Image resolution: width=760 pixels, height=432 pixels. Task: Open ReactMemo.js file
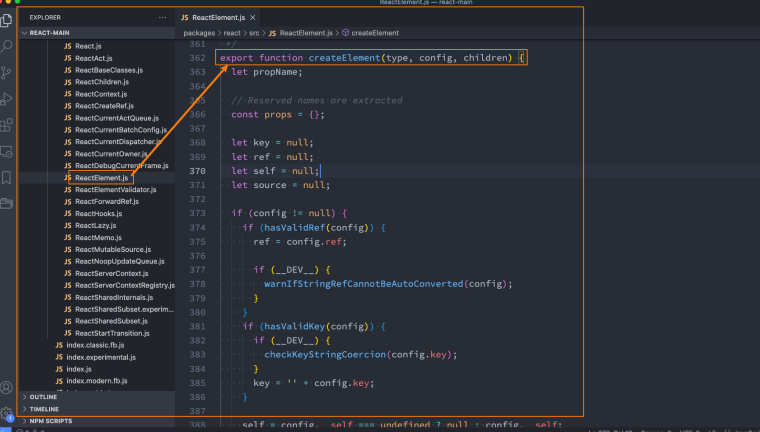pos(98,238)
